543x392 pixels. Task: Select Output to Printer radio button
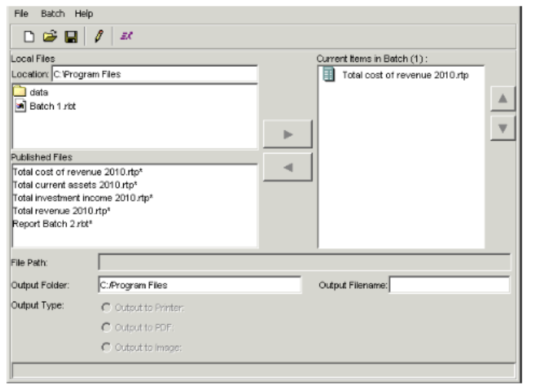[x=105, y=308]
